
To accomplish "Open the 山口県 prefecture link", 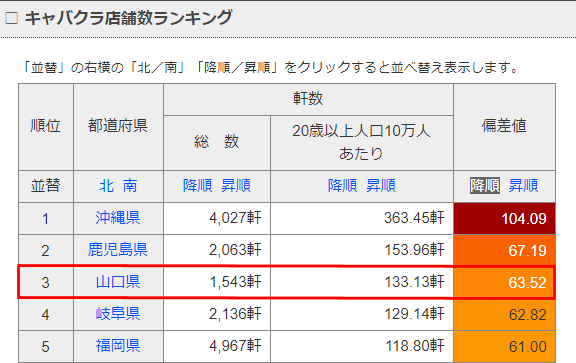I will pos(118,282).
